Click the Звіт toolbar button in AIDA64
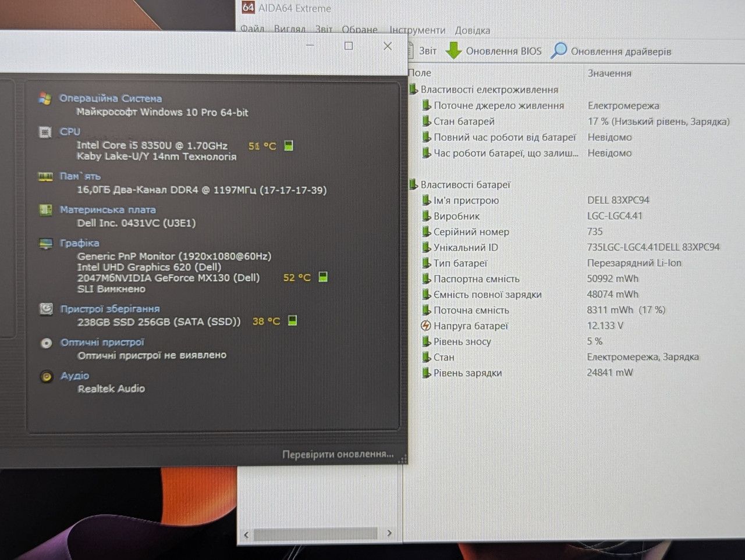The width and height of the screenshot is (745, 560). click(x=428, y=51)
